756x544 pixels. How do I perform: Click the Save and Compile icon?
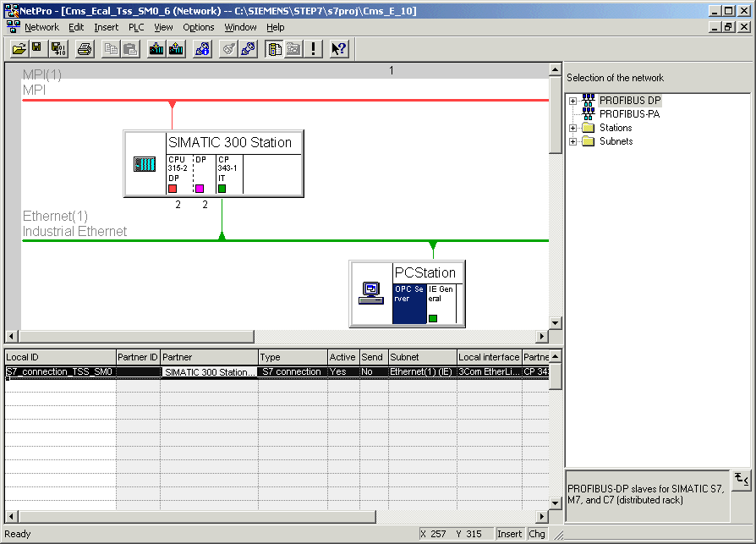coord(58,49)
